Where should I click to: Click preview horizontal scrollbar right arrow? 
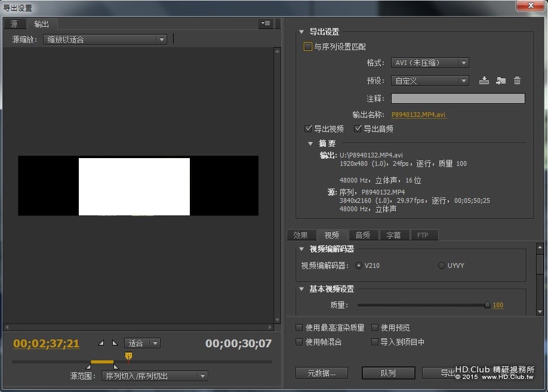click(x=270, y=327)
